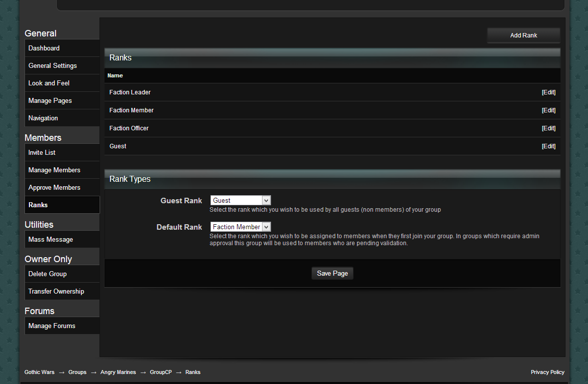The image size is (588, 384).
Task: Go to General Settings
Action: point(62,65)
